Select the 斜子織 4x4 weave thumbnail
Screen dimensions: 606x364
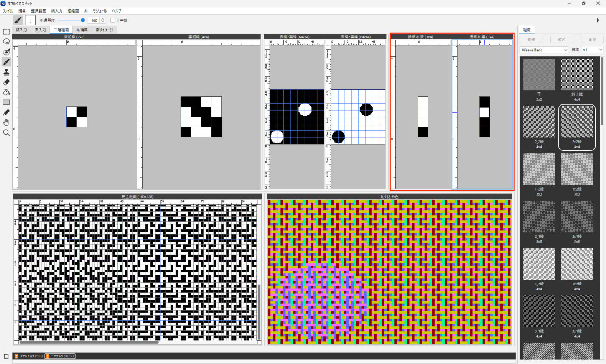pos(577,75)
